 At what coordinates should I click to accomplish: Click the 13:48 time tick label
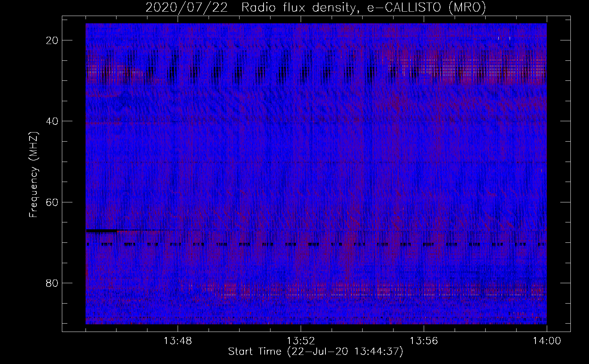pos(178,341)
